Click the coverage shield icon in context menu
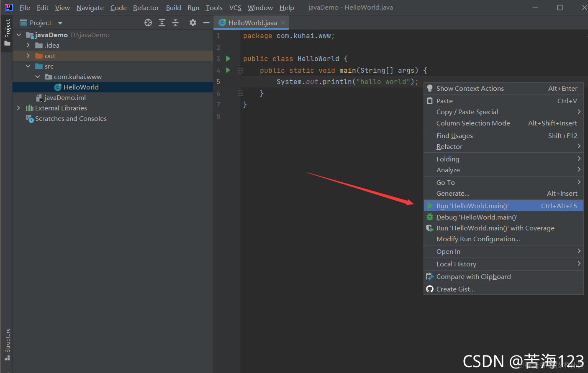Screen dimensions: 588x373 click(430, 228)
